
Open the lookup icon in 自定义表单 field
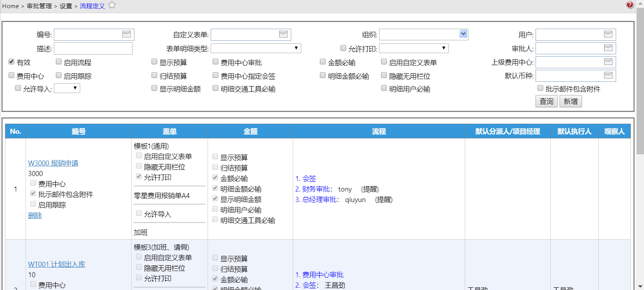point(283,34)
